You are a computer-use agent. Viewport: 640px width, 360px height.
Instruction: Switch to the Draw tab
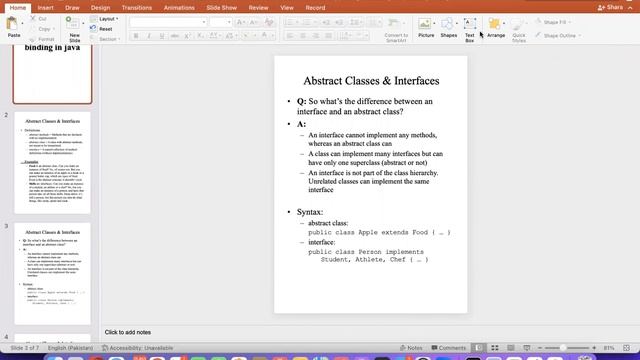pos(72,8)
